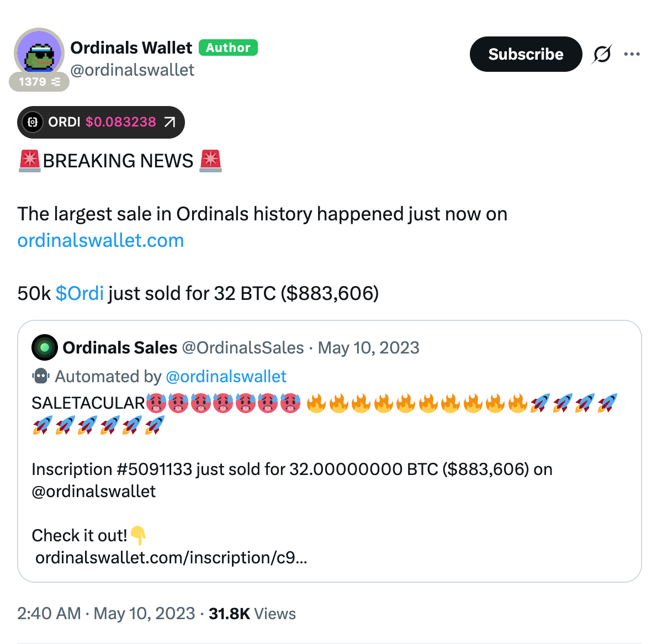Open the ordinalswallet.com/inscription/c9... link
657x644 pixels.
tap(171, 558)
